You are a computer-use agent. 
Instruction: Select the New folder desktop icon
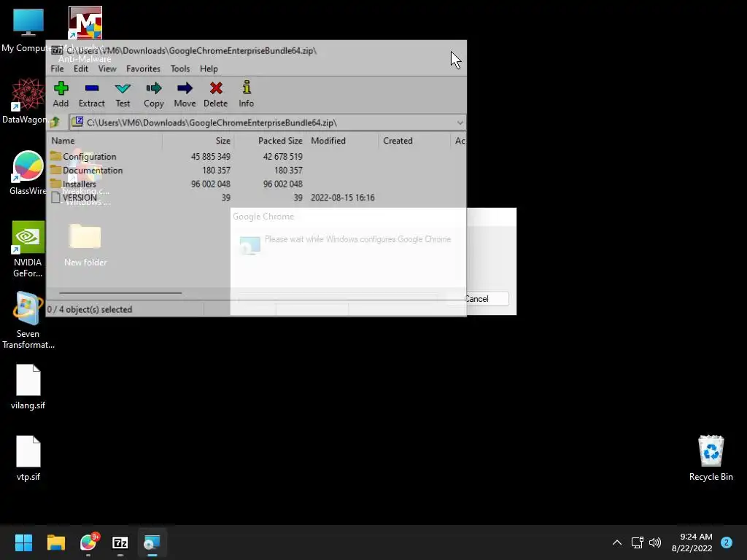pyautogui.click(x=85, y=245)
